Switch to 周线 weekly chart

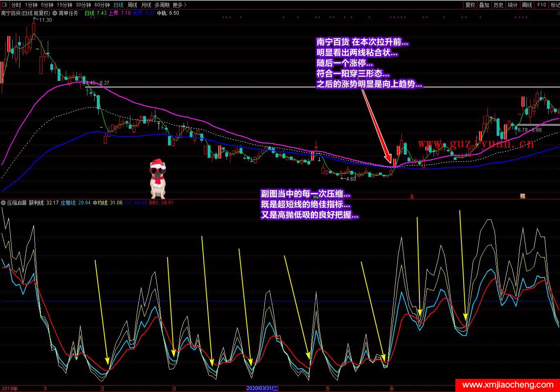[x=132, y=5]
